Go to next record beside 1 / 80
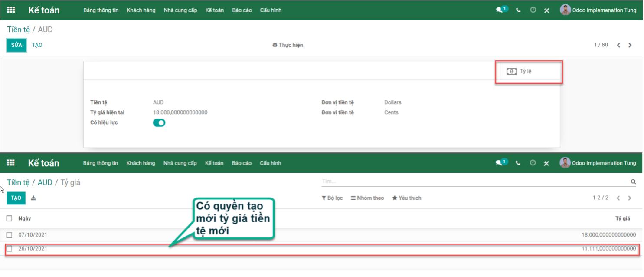Image resolution: width=644 pixels, height=277 pixels. coord(630,45)
